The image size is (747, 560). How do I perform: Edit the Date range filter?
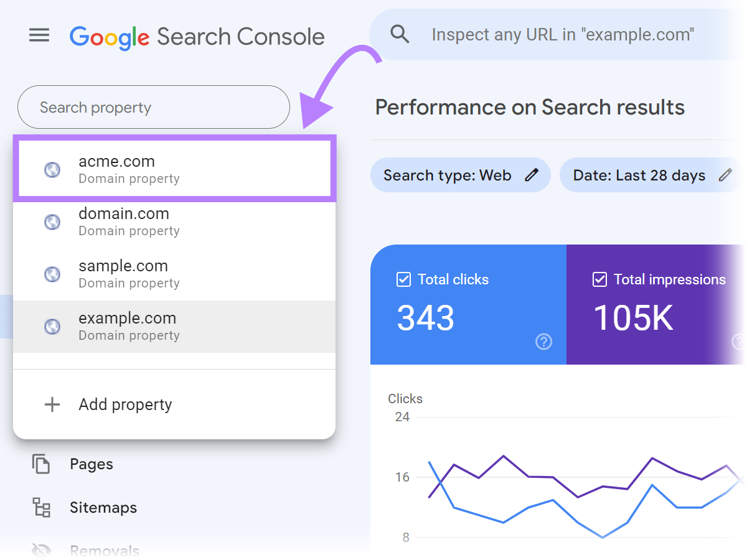pyautogui.click(x=727, y=175)
